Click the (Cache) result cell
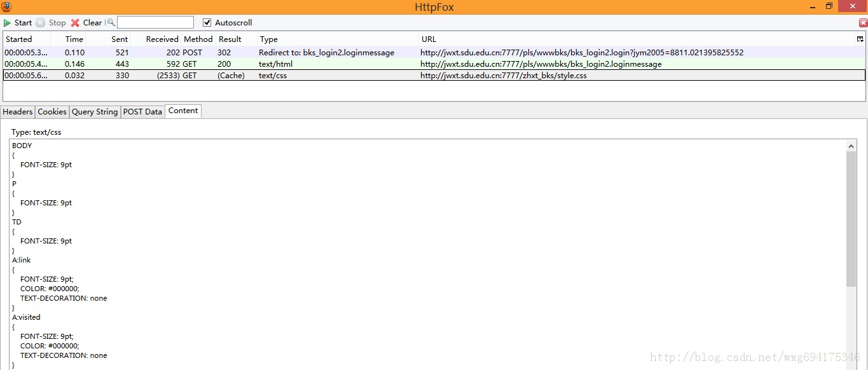This screenshot has width=868, height=370. click(x=231, y=76)
